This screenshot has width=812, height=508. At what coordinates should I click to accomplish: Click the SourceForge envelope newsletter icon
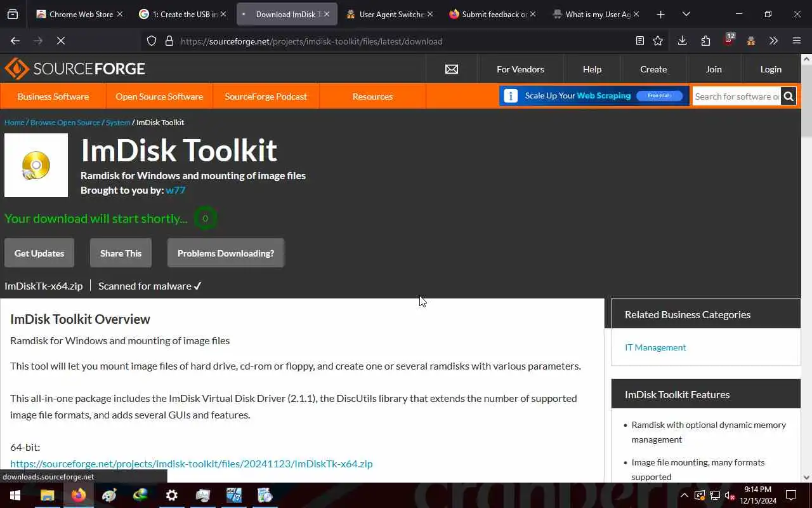coord(452,69)
